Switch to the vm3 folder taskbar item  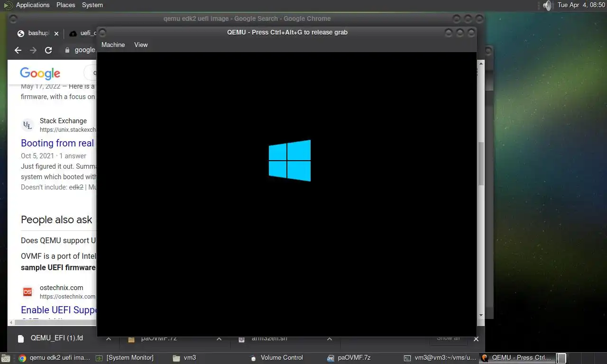pos(185,358)
